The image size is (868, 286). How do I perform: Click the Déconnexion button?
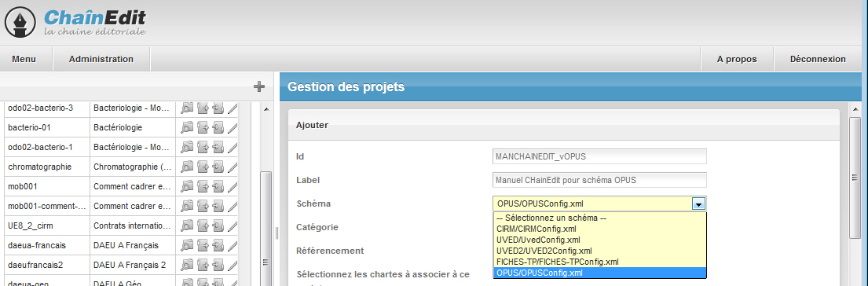pyautogui.click(x=818, y=59)
